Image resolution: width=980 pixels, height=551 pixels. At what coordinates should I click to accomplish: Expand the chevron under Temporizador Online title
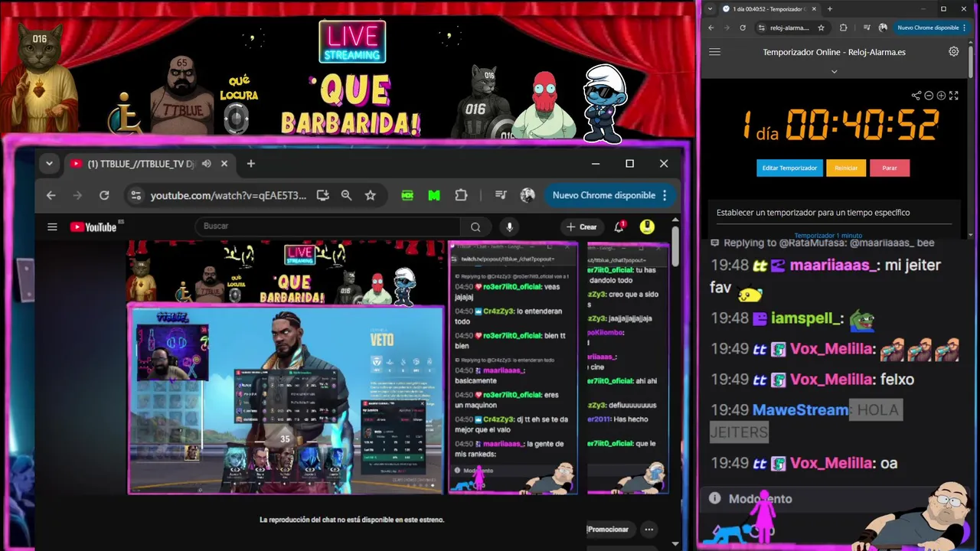[x=834, y=71]
